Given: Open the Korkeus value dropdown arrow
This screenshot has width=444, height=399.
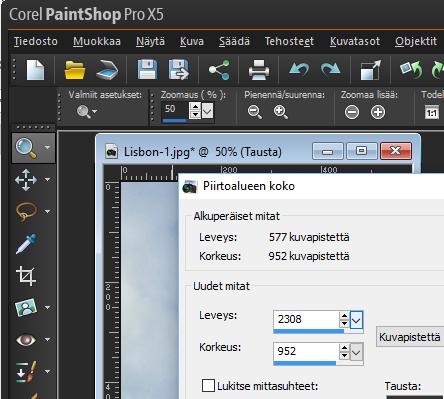Looking at the screenshot, I should 356,352.
